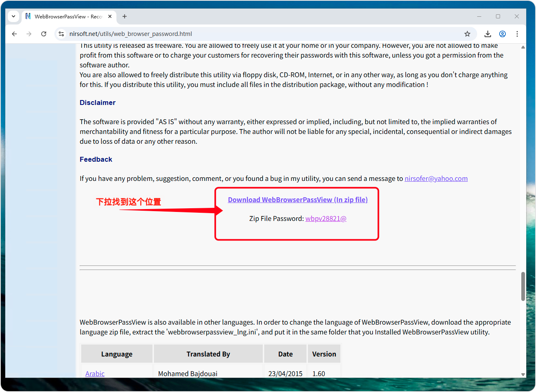Go forward using the forward arrow
This screenshot has height=392, width=536.
point(29,34)
